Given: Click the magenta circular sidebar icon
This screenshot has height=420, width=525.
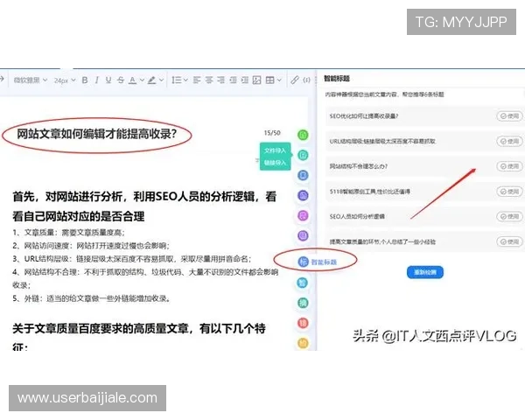Looking at the screenshot, I should tap(303, 215).
